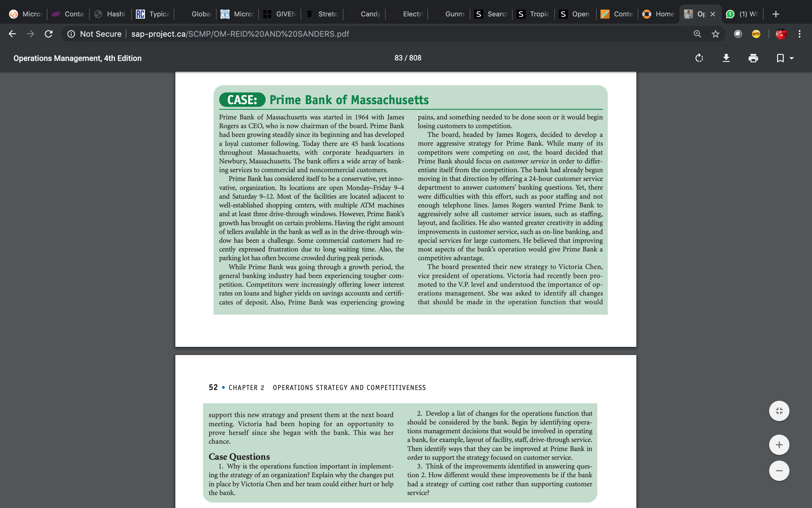Switch to the first Micros tab
The image size is (812, 508).
(26, 14)
